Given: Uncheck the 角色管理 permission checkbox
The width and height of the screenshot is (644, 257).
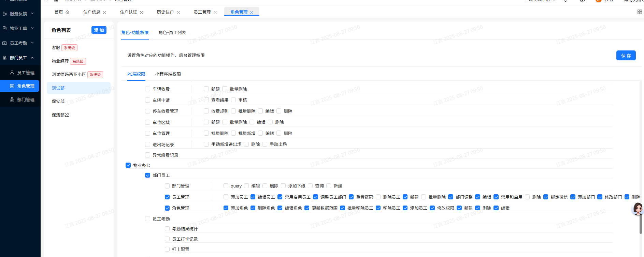Looking at the screenshot, I should coord(167,208).
